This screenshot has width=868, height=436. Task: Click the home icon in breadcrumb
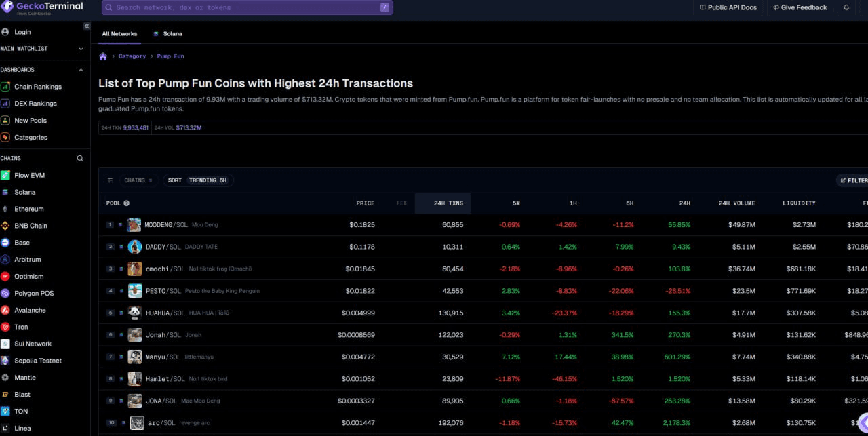click(103, 56)
